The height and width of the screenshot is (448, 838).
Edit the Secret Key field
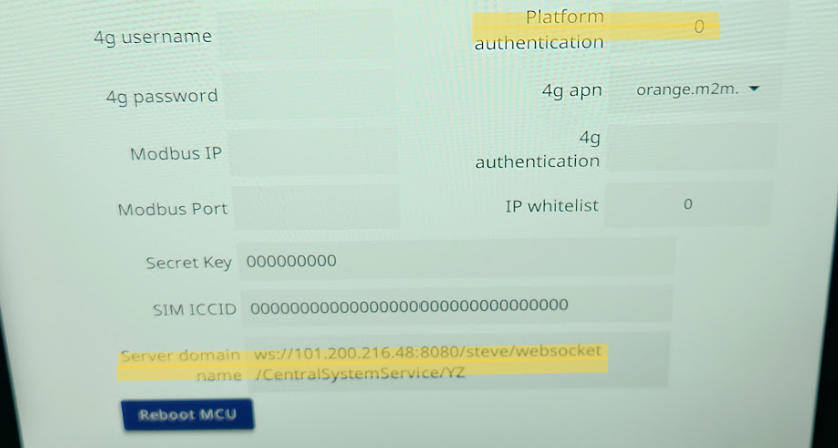(x=456, y=260)
